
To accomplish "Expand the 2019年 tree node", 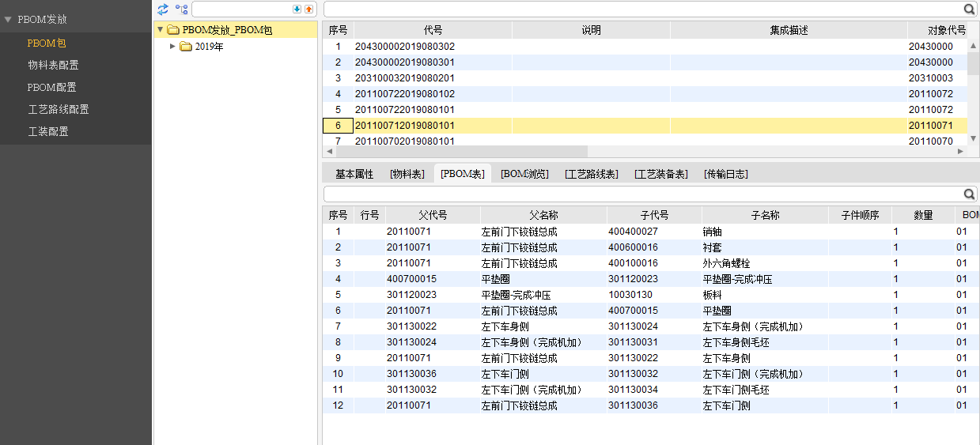I will click(173, 47).
